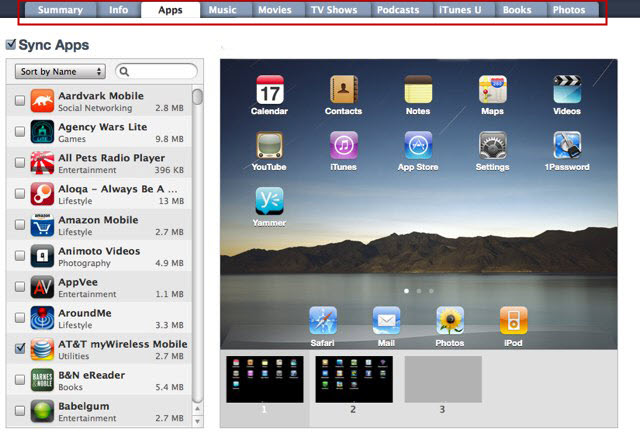Viewport: 640px width, 433px height.
Task: Select home screen thumbnail 2
Action: 354,380
